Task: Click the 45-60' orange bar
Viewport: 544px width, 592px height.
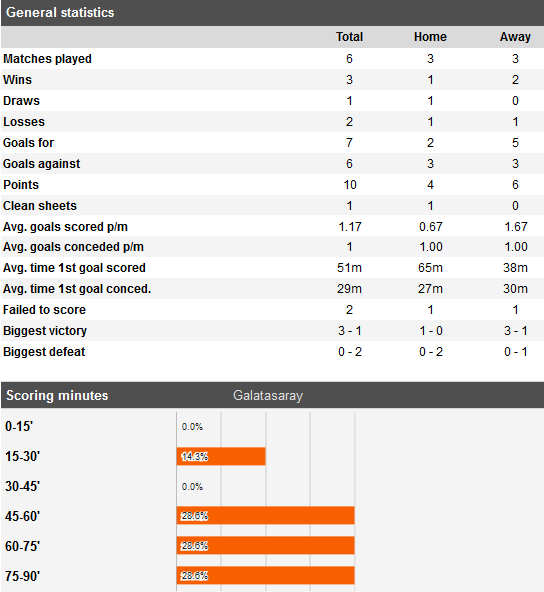Action: click(265, 516)
